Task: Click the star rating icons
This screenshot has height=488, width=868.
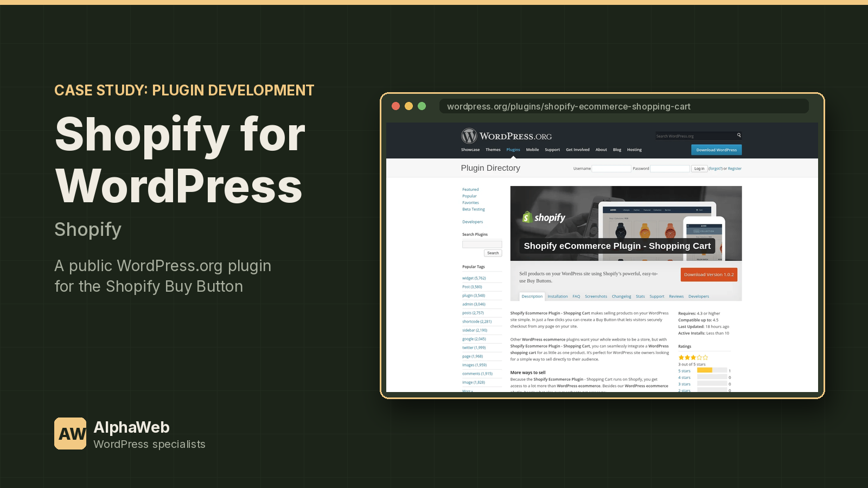Action: pyautogui.click(x=693, y=357)
